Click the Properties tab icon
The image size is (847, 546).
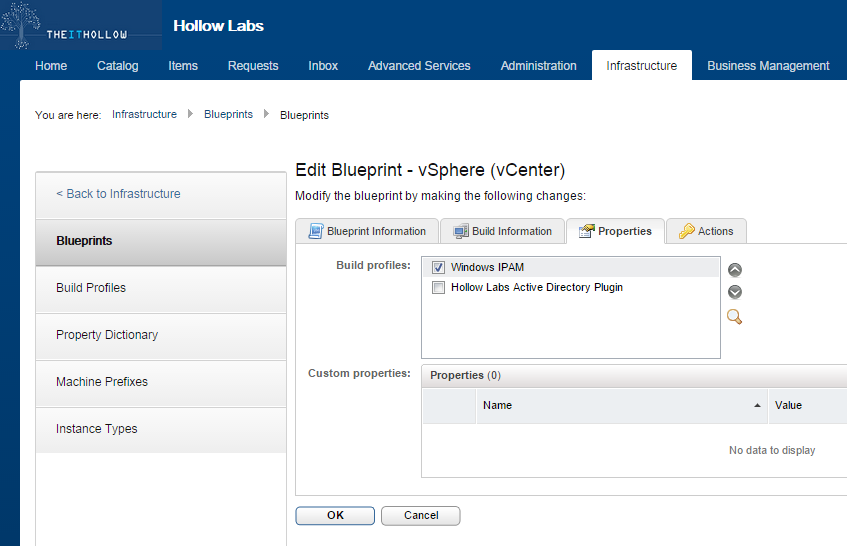[587, 231]
